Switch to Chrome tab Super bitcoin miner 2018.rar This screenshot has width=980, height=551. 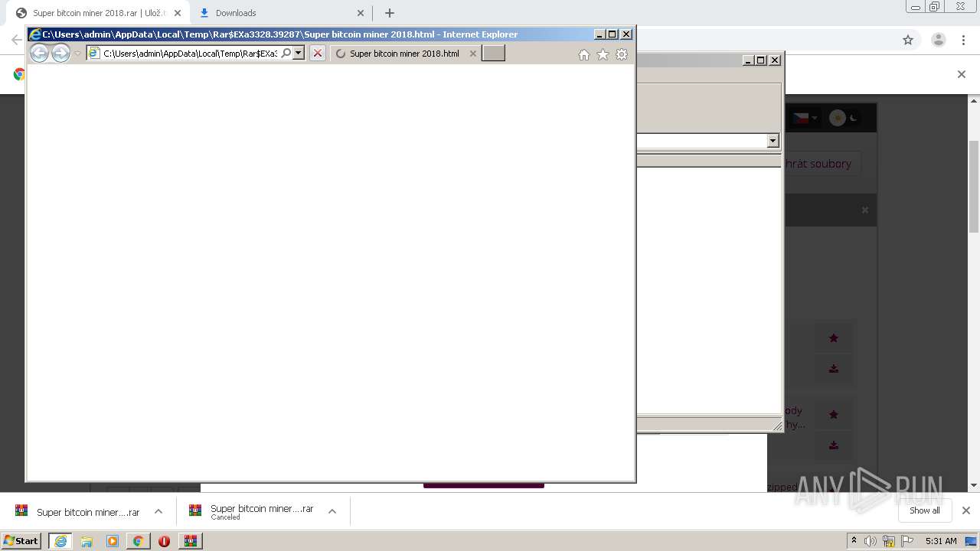pos(98,13)
